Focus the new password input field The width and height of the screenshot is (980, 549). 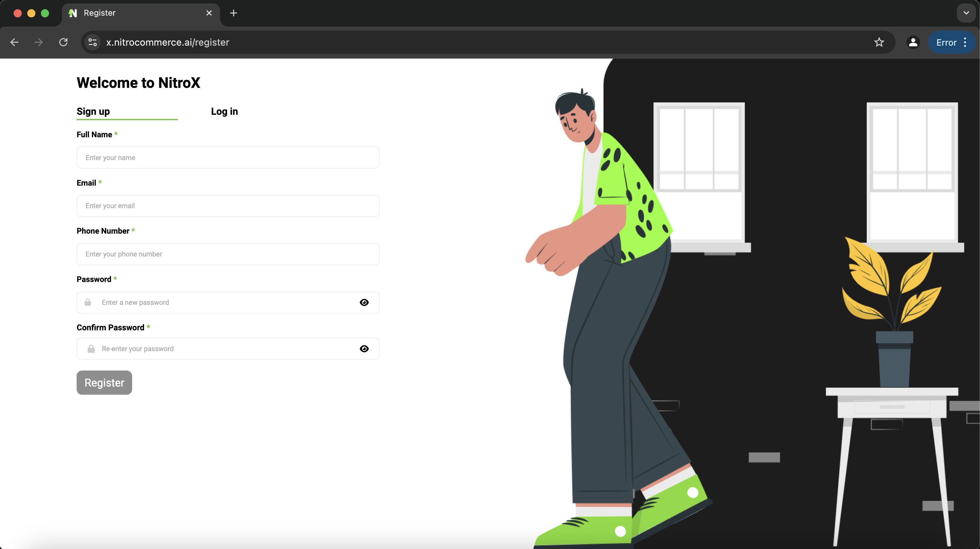[228, 302]
